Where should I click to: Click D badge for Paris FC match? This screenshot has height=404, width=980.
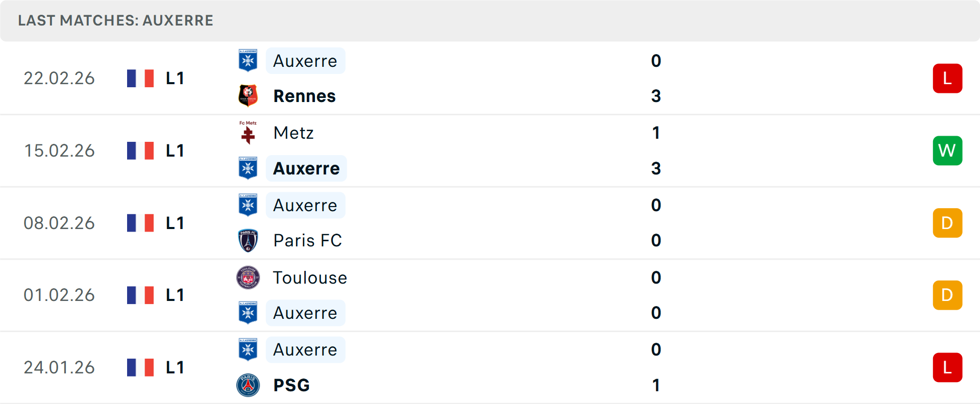click(947, 223)
